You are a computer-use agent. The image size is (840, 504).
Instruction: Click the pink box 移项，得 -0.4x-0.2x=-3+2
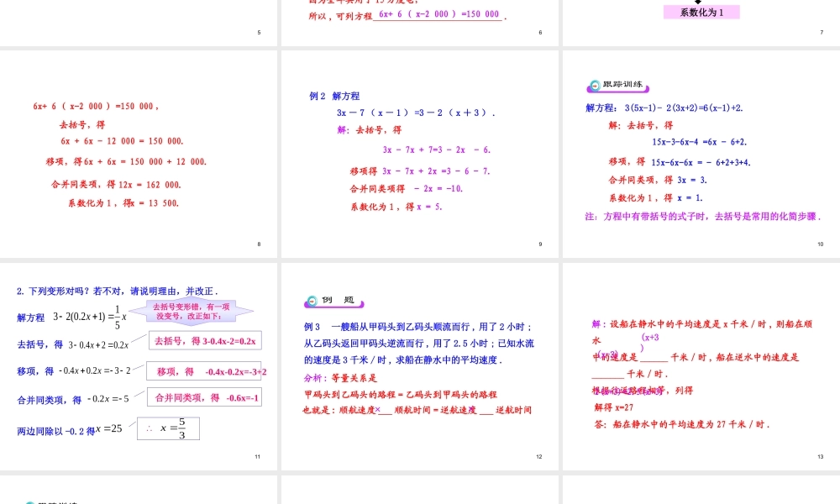coord(204,370)
